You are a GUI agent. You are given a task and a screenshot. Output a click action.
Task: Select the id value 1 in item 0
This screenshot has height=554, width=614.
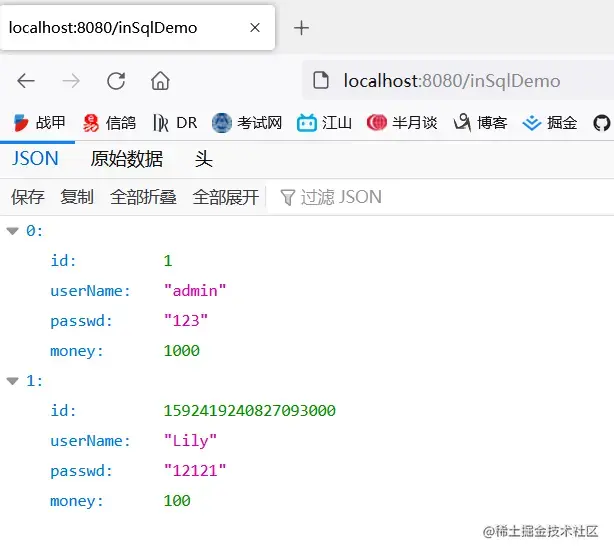168,261
